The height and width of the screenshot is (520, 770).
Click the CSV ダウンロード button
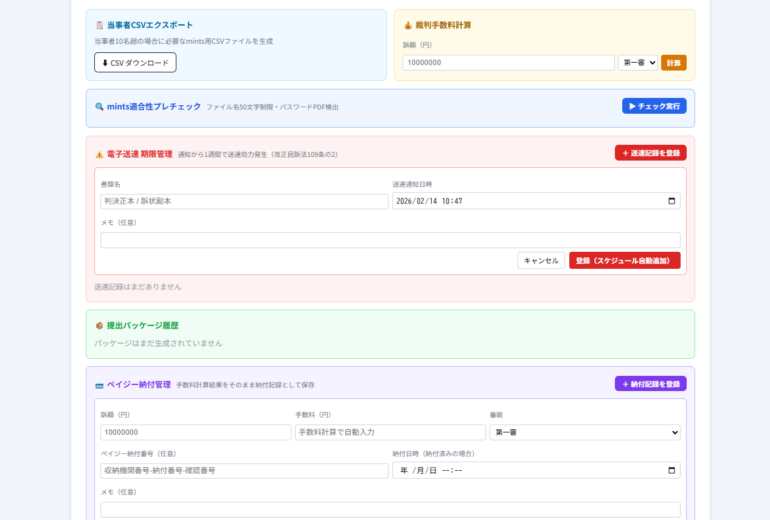[135, 62]
